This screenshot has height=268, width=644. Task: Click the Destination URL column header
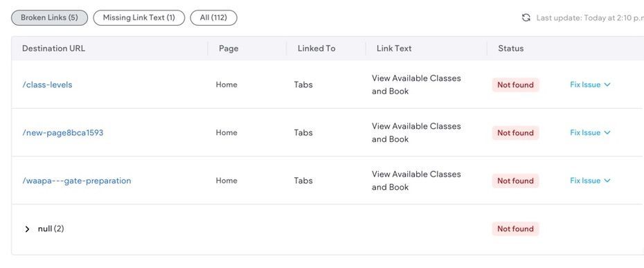[53, 48]
